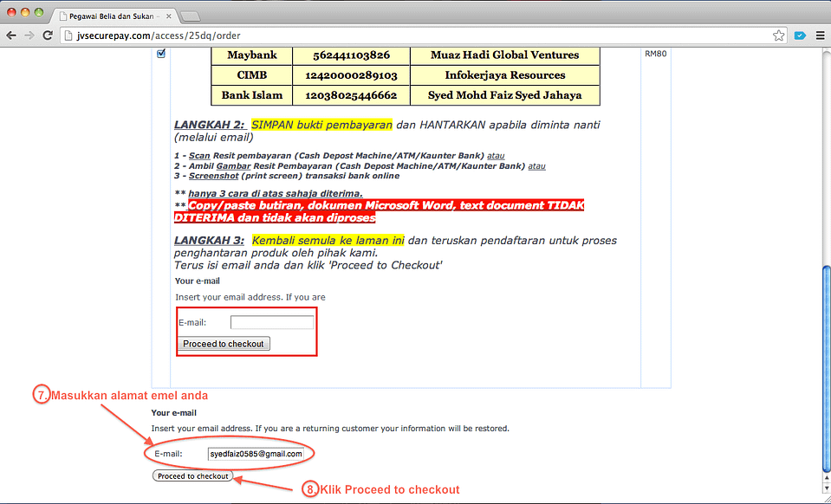Open a new browser tab

190,16
